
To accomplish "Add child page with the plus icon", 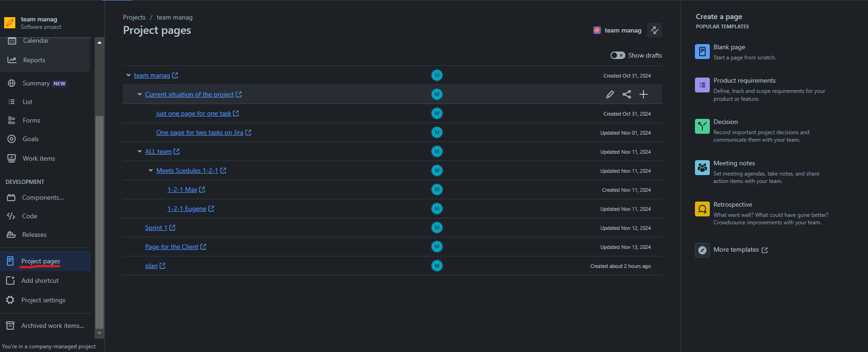I will pyautogui.click(x=643, y=94).
